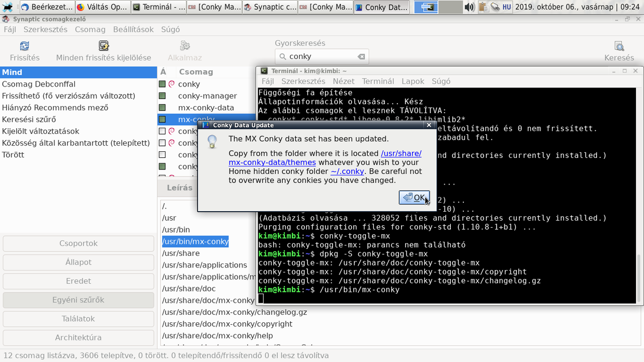
Task: Open Beállítások menu in Synaptic
Action: (133, 29)
